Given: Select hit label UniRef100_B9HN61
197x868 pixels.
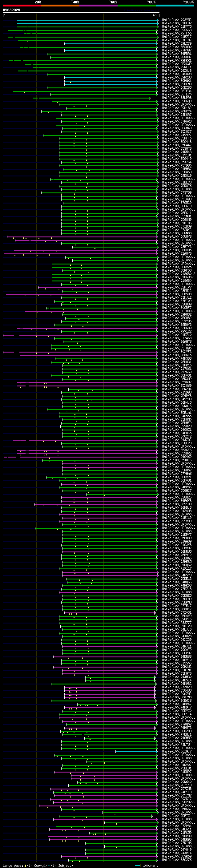Looking at the screenshot, I should [177, 81].
